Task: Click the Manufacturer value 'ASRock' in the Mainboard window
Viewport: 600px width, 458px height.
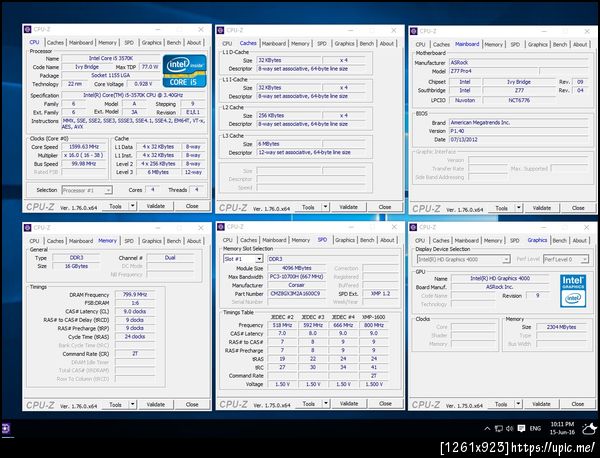Action: pyautogui.click(x=518, y=62)
